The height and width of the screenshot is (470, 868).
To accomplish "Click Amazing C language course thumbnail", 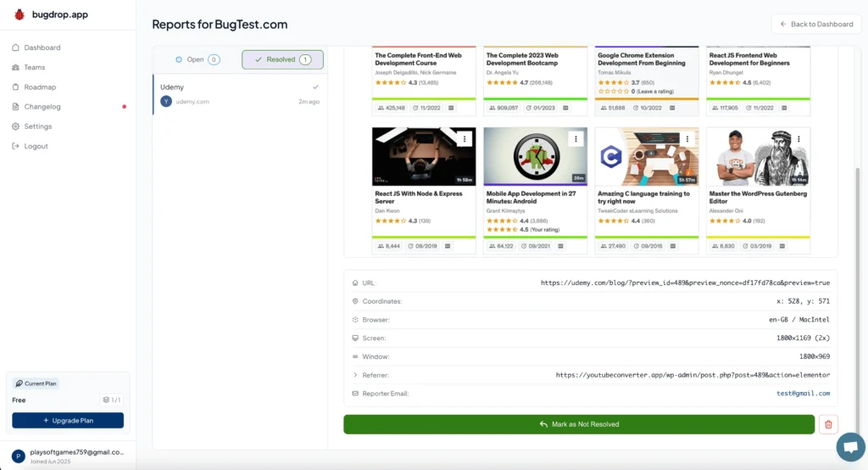I will (647, 156).
